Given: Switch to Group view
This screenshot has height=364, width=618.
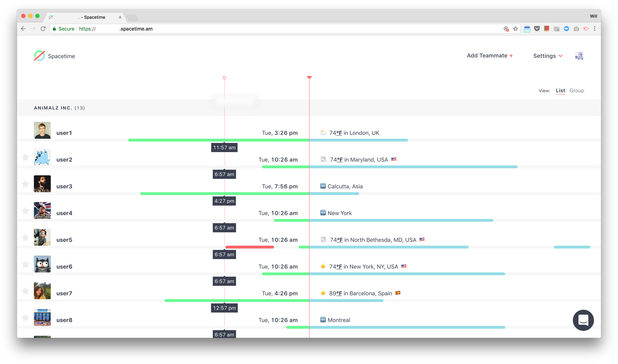Looking at the screenshot, I should pos(577,90).
